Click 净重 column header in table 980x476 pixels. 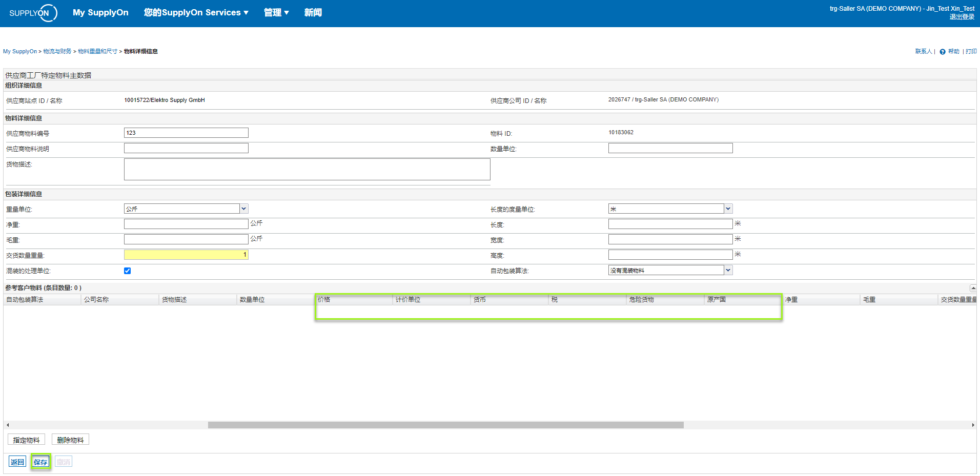(x=821, y=299)
